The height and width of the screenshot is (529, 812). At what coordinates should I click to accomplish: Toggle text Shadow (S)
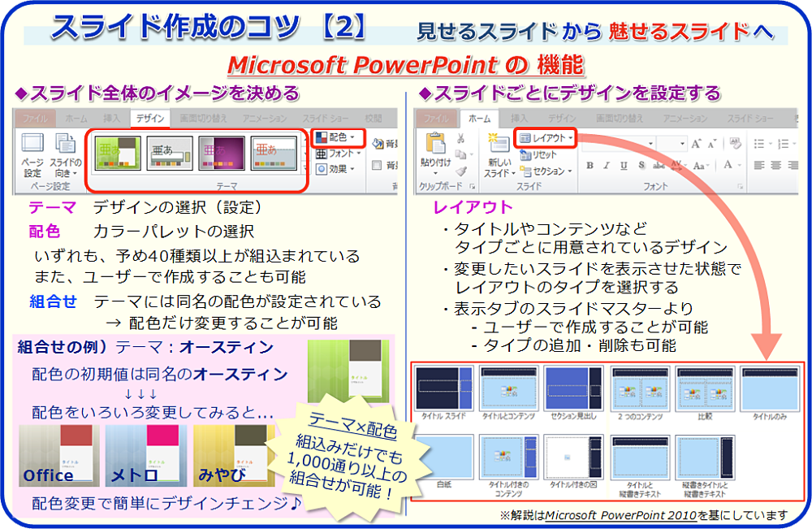pyautogui.click(x=641, y=165)
